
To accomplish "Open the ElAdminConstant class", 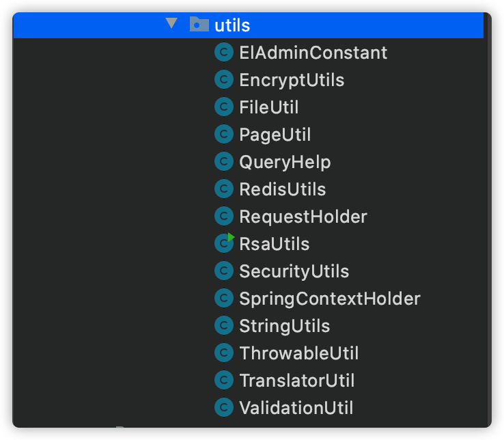I will tap(313, 53).
